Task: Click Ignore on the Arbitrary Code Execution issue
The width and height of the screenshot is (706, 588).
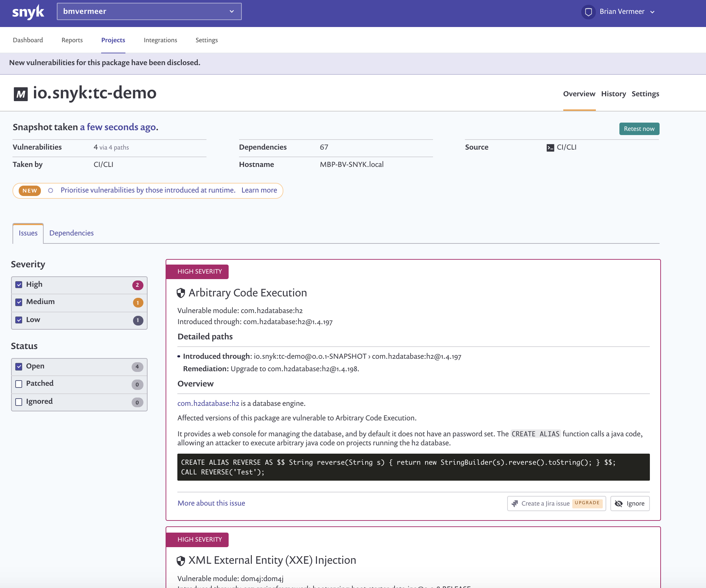Action: coord(630,504)
